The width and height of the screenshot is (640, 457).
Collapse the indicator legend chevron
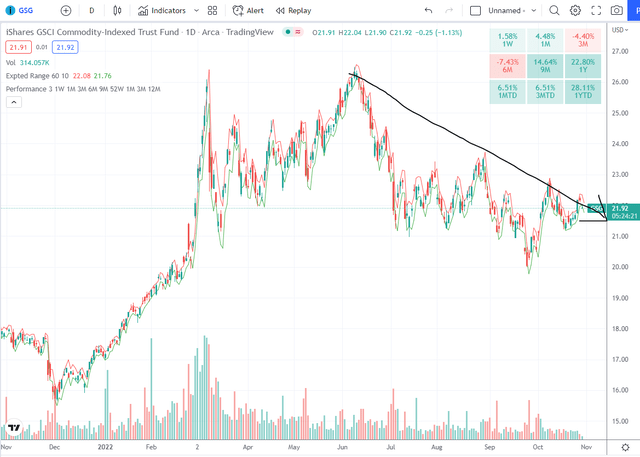pos(13,102)
